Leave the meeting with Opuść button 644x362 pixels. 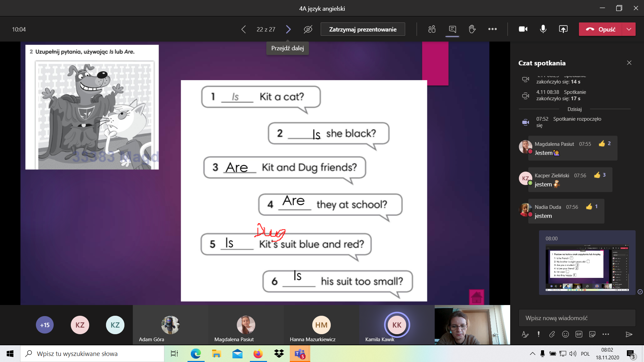coord(600,29)
